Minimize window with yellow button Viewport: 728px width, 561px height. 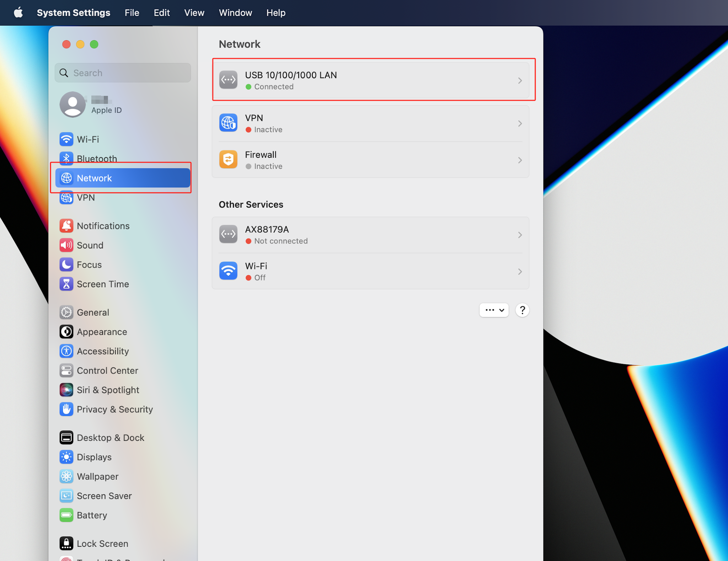(80, 44)
